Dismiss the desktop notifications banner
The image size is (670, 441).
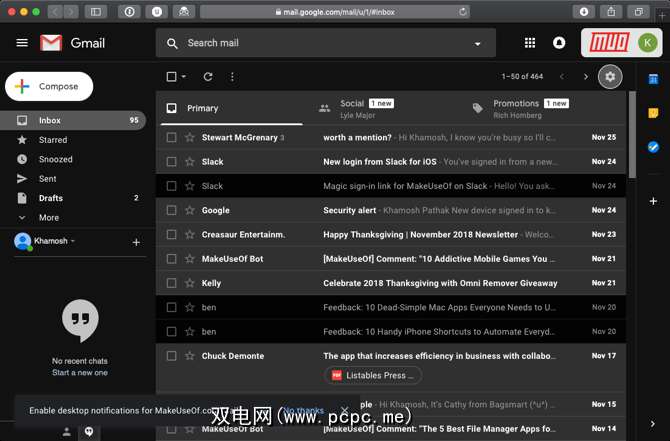pyautogui.click(x=344, y=410)
